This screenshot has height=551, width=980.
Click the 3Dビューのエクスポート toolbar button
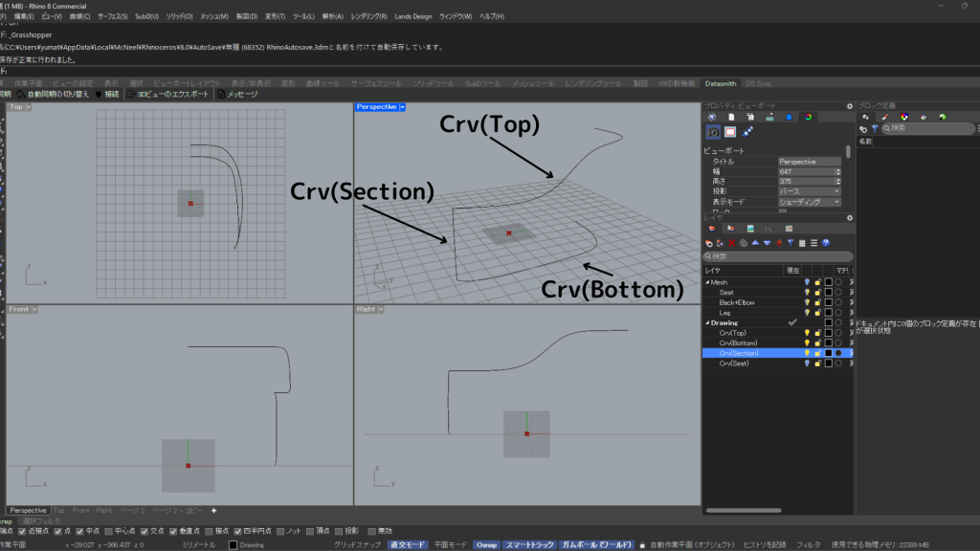pos(168,95)
